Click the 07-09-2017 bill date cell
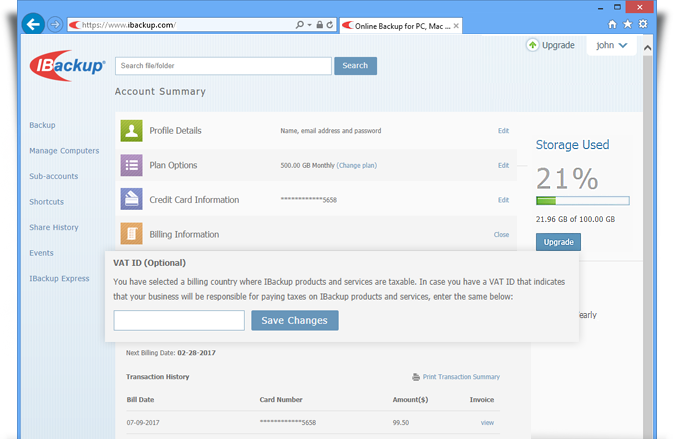 pos(143,423)
